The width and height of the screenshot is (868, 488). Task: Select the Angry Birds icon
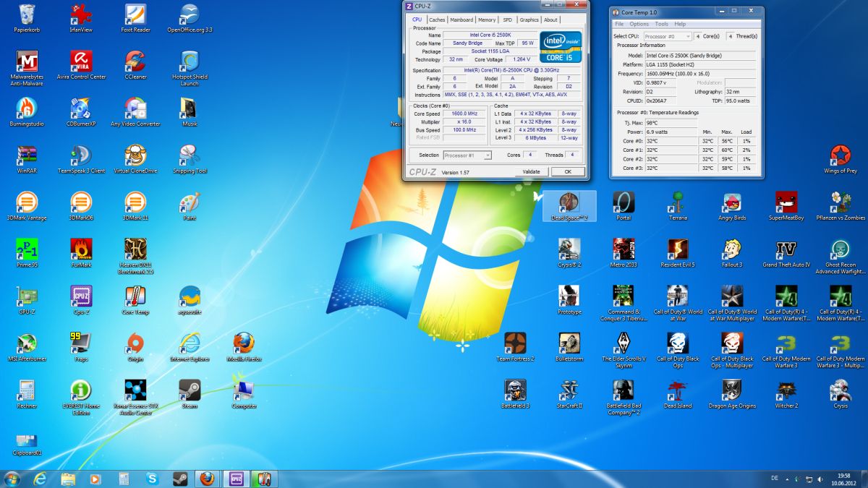[x=732, y=206]
